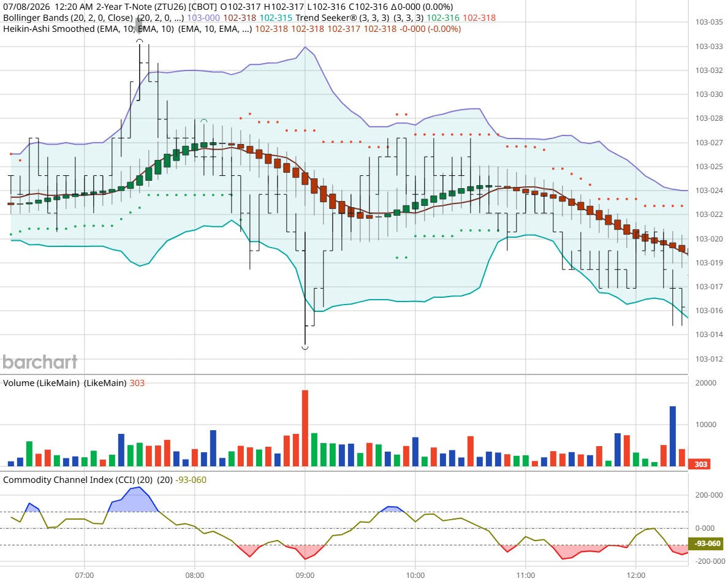Click price axis label '103-032'
Image resolution: width=728 pixels, height=584 pixels.
click(x=709, y=70)
